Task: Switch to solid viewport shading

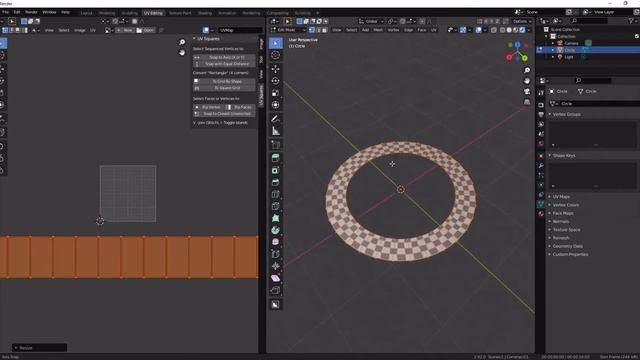Action: click(x=509, y=30)
